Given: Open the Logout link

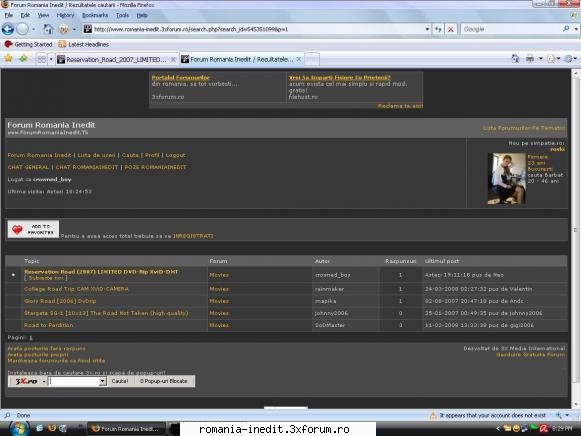Looking at the screenshot, I should tap(175, 155).
